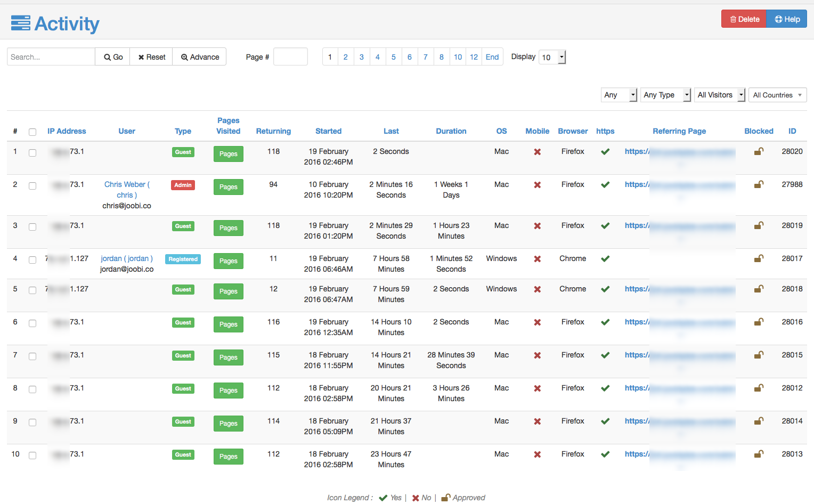Click the unlock icon for ID 27988
The image size is (814, 504).
pyautogui.click(x=759, y=184)
